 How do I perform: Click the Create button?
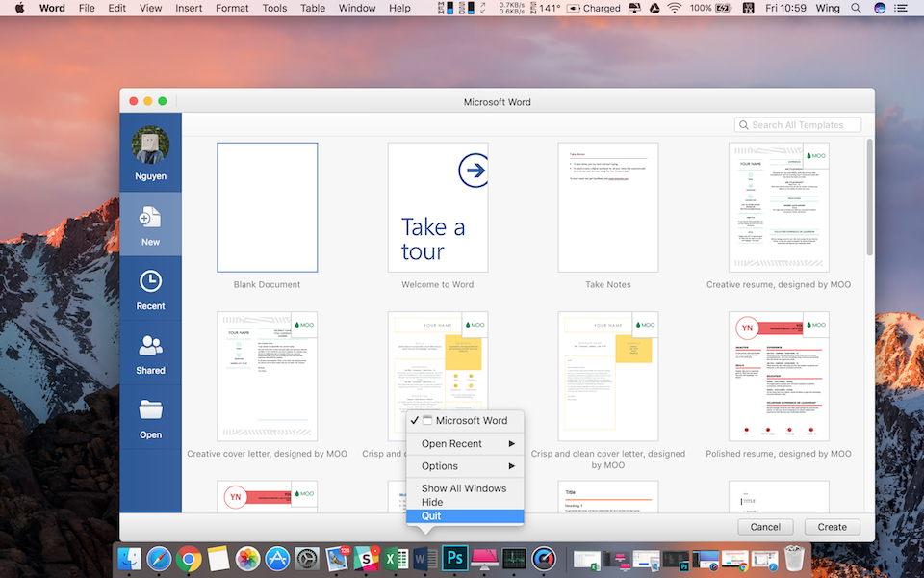coord(832,527)
